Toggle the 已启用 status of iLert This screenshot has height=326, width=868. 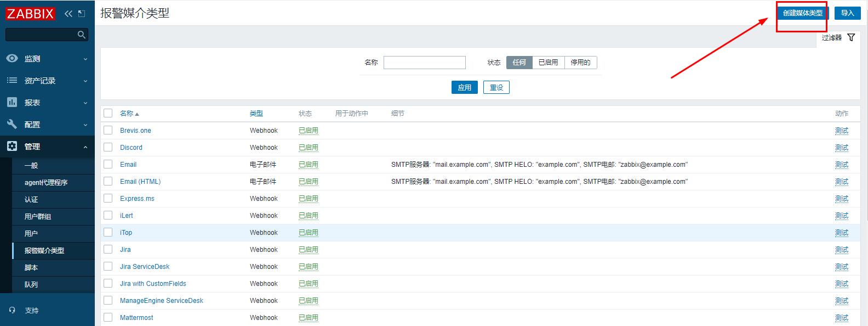point(309,216)
